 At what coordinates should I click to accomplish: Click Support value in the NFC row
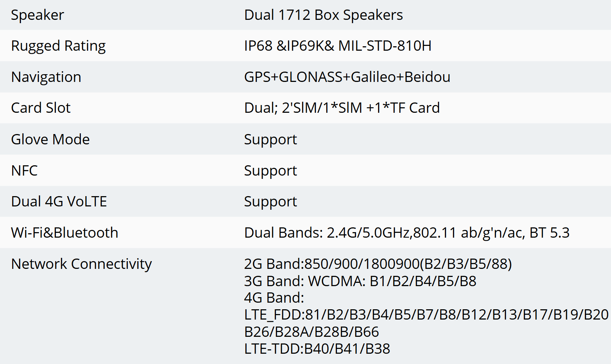270,171
